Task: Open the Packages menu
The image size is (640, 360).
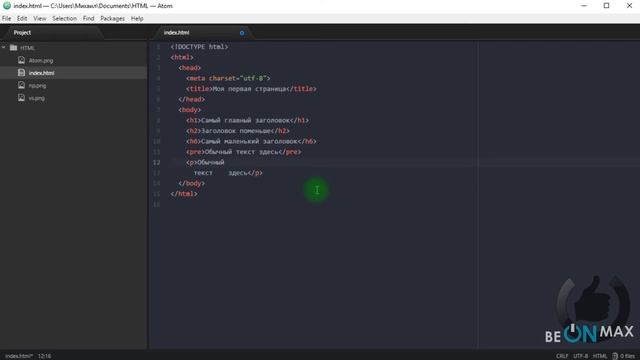Action: click(113, 18)
